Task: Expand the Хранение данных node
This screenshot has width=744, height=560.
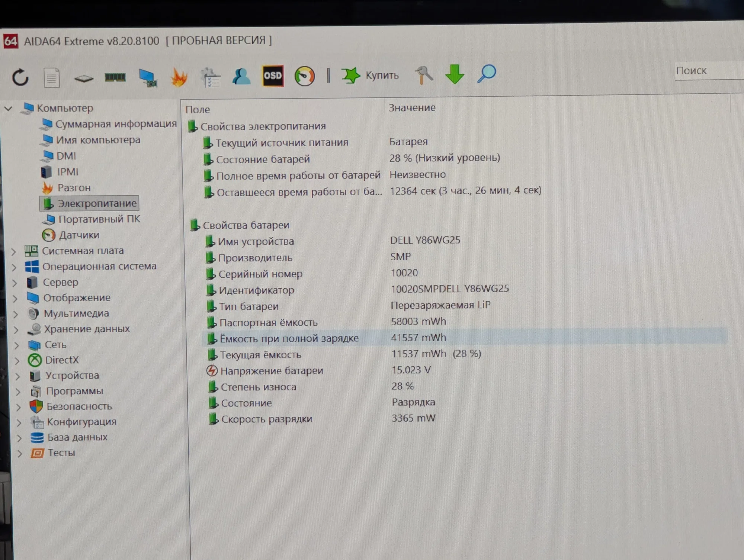Action: pyautogui.click(x=16, y=329)
